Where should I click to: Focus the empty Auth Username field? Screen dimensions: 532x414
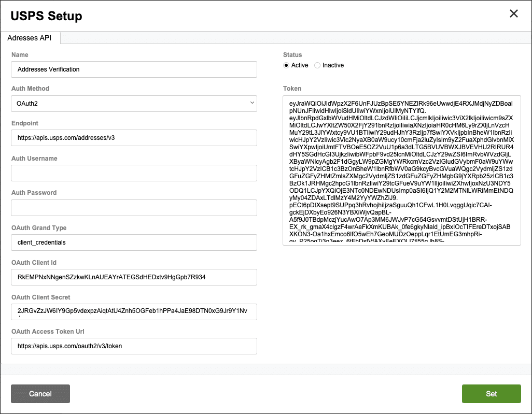(134, 173)
